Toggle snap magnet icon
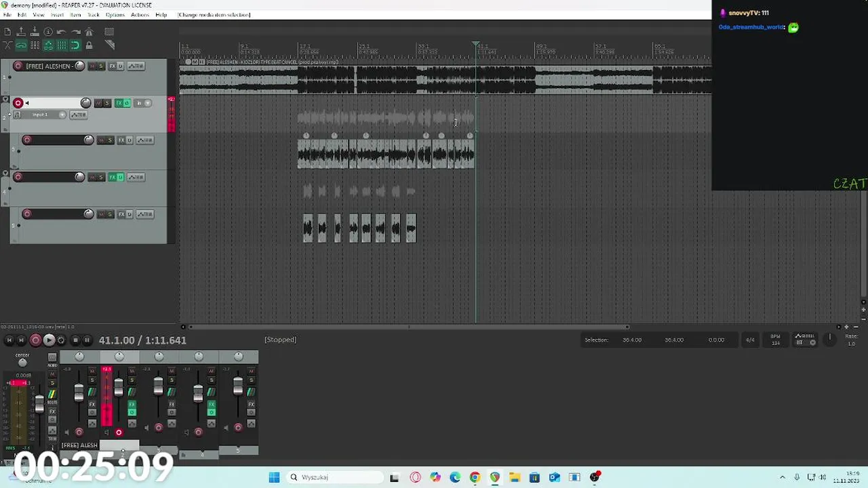 tap(75, 45)
